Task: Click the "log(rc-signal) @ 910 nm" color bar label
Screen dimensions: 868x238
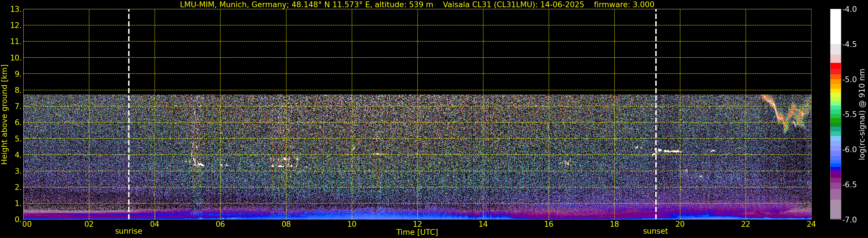Action: click(x=863, y=115)
